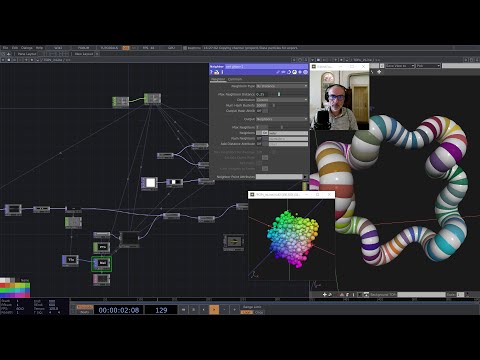Click the help question mark icon in parameter panel

coord(211,72)
